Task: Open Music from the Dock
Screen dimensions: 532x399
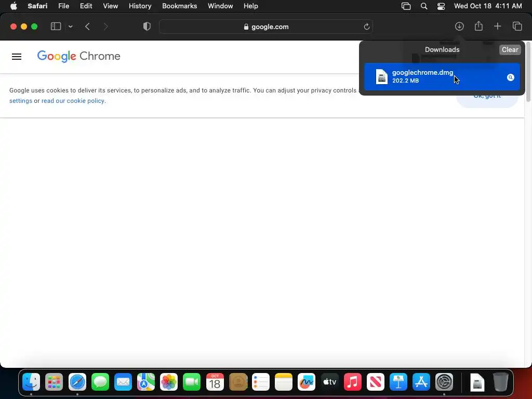Action: (x=353, y=382)
